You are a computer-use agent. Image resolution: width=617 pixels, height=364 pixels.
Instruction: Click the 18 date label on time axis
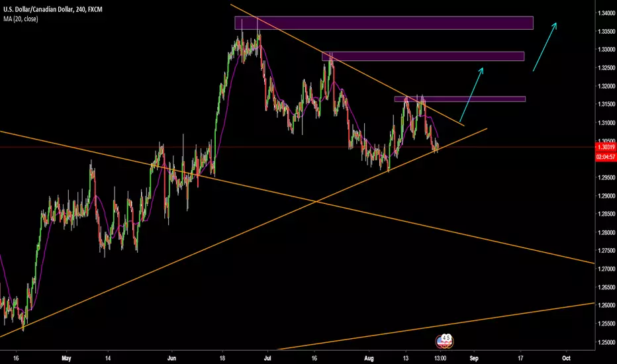222,359
